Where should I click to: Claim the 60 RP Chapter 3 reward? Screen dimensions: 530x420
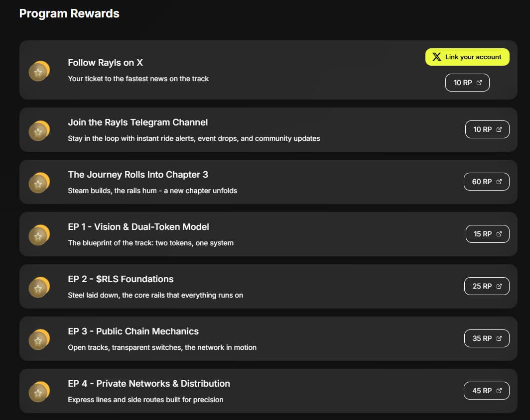pyautogui.click(x=486, y=182)
